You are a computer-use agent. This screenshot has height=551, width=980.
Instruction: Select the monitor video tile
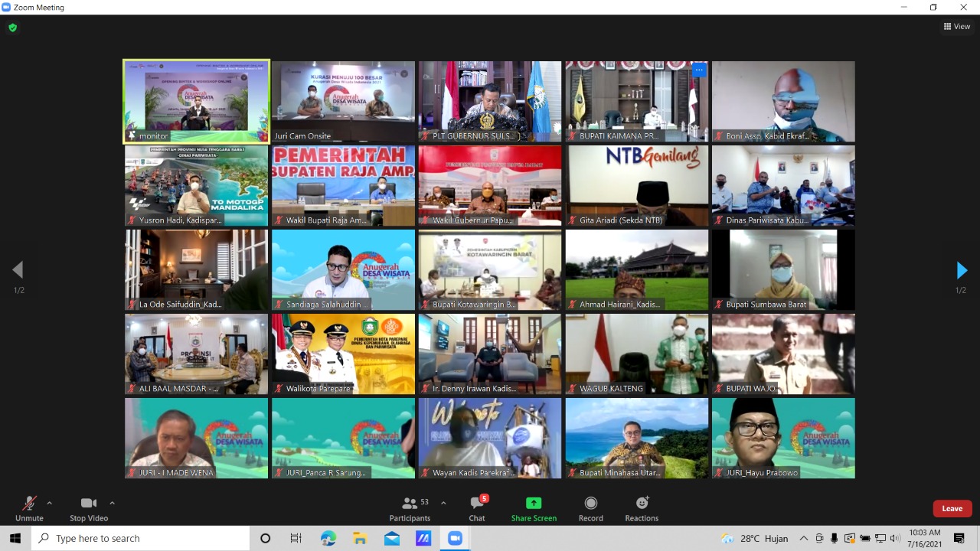coord(197,102)
